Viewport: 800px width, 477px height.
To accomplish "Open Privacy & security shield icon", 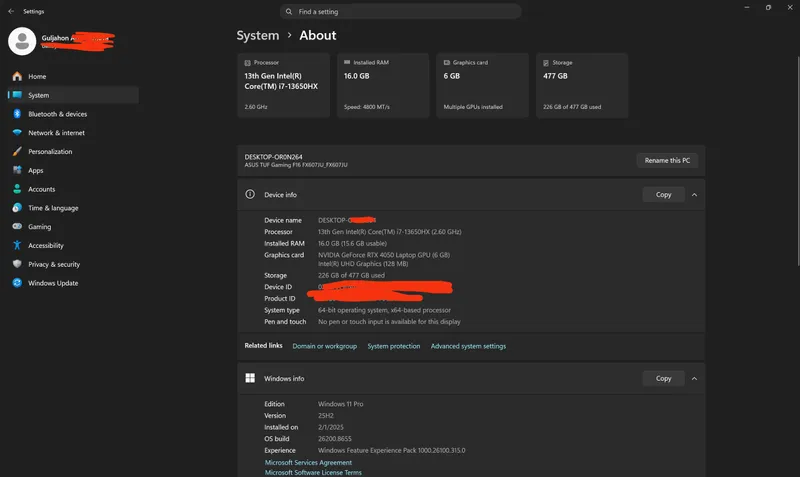I will [17, 264].
